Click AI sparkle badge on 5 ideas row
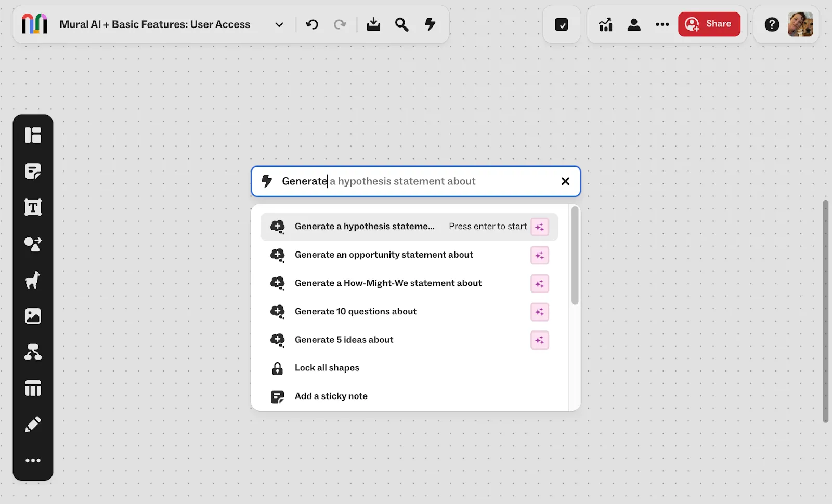 [540, 340]
